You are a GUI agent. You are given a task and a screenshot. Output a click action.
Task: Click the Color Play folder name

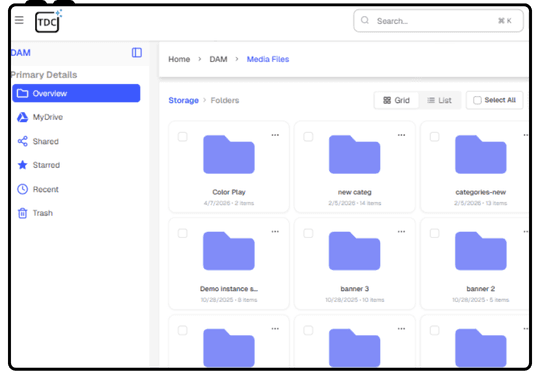tap(229, 192)
